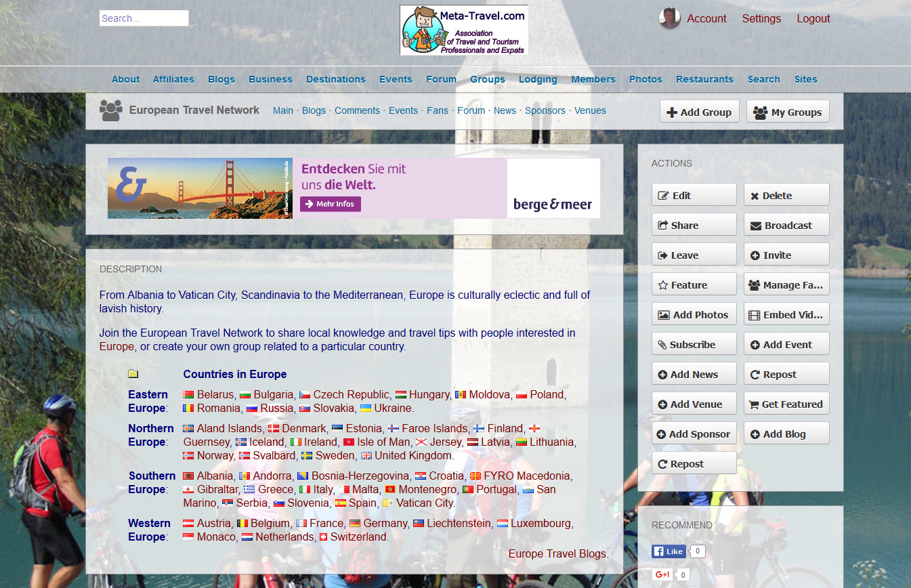Edit the group

point(694,194)
